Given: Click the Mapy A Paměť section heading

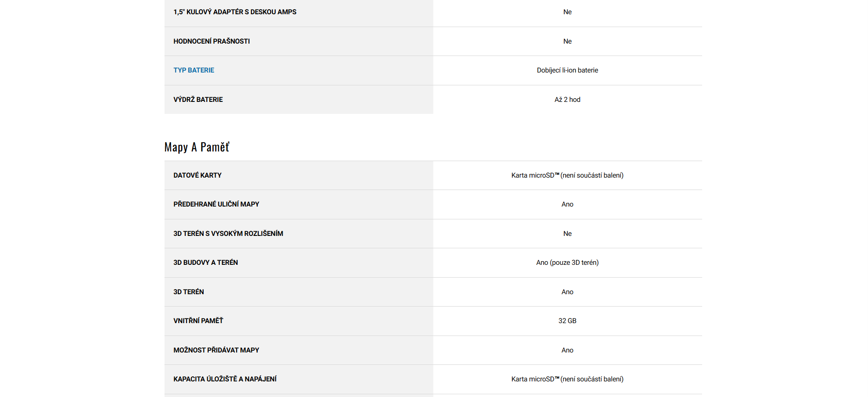Looking at the screenshot, I should pos(197,147).
